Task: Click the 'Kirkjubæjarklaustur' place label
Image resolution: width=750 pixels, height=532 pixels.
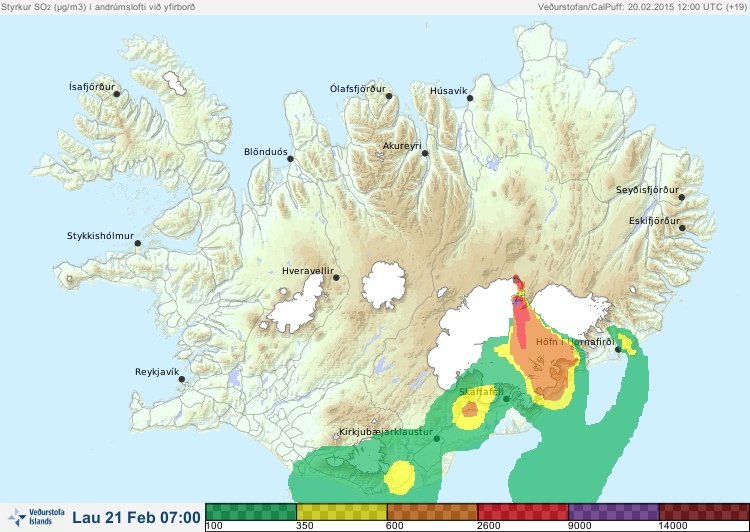Action: 386,432
